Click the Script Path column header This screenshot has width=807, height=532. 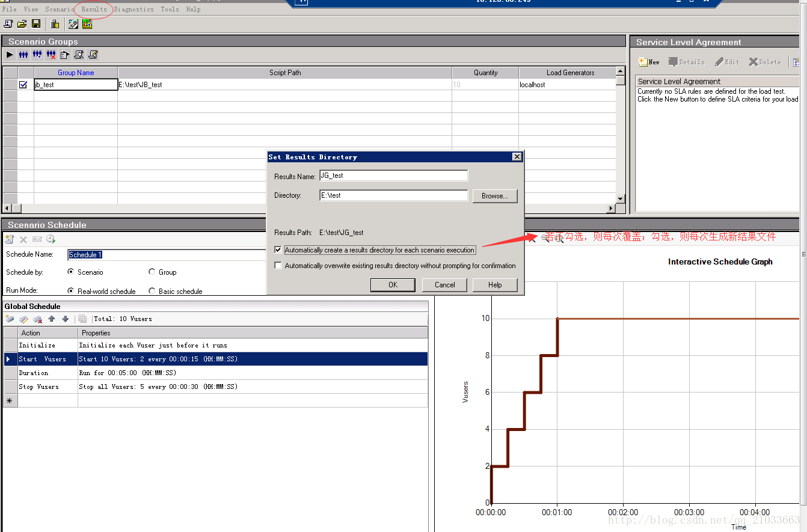285,73
